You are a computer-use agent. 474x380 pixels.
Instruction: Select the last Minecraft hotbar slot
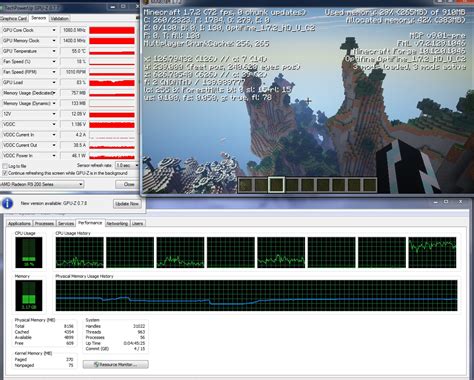369,185
